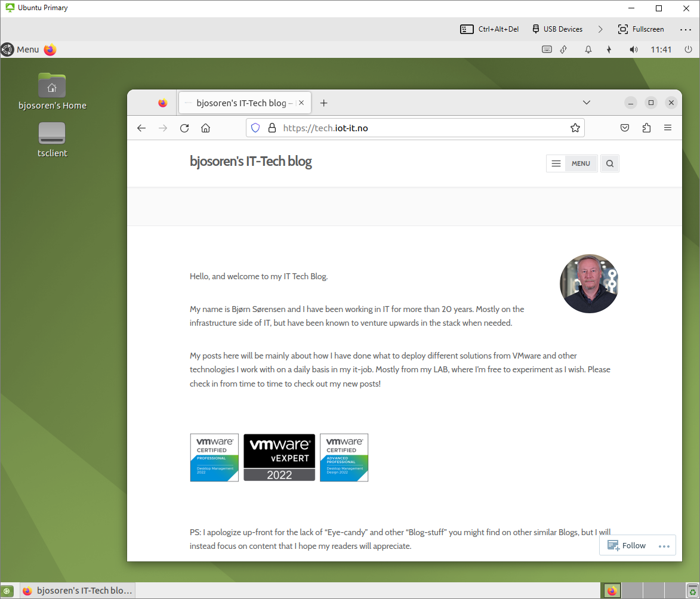The width and height of the screenshot is (700, 599).
Task: Expand the blog MENU navigation
Action: tap(572, 163)
